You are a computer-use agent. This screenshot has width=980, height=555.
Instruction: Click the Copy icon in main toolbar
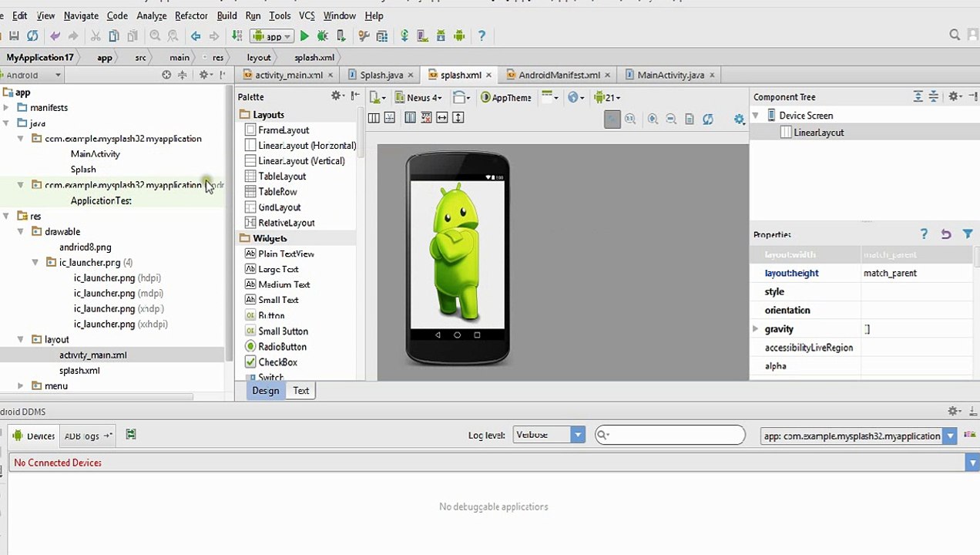click(114, 35)
